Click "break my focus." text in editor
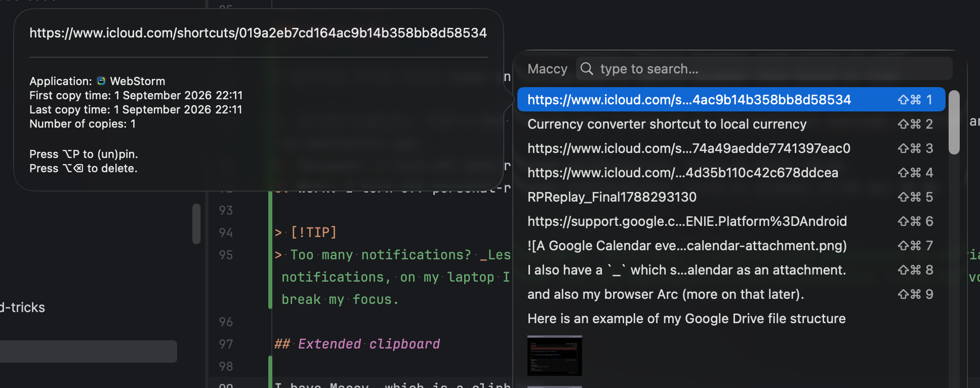The width and height of the screenshot is (980, 388). pyautogui.click(x=340, y=299)
